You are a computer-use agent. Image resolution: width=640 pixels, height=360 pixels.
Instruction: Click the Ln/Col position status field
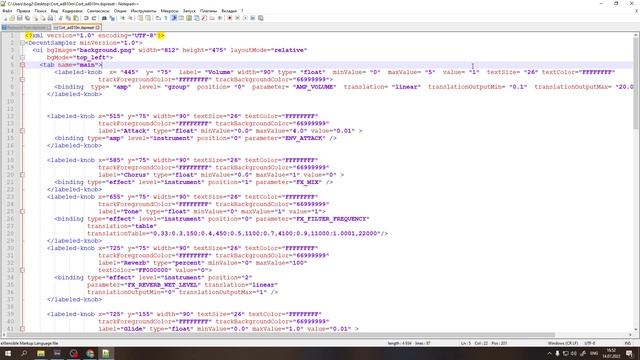coord(484,343)
